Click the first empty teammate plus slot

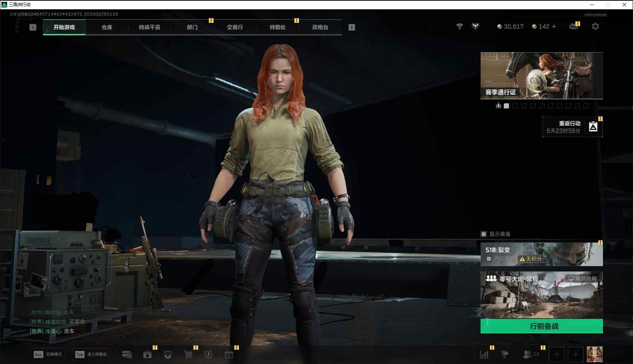(x=556, y=354)
